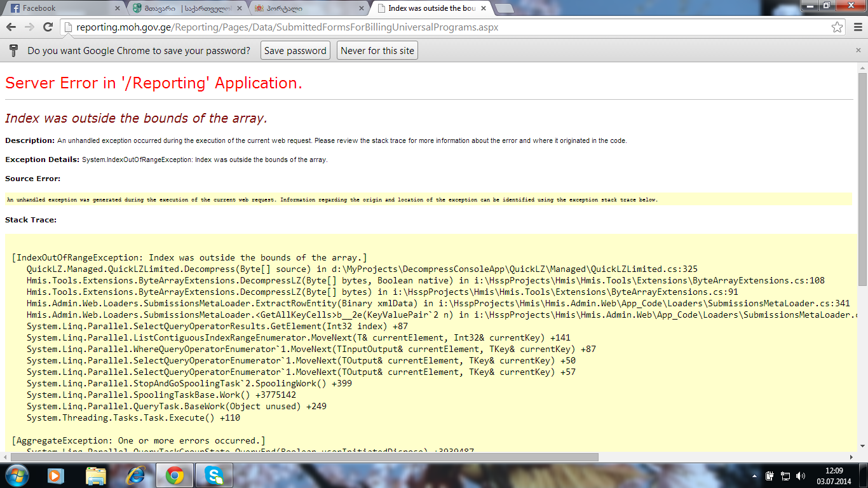Open Windows Explorer folder from taskbar
Image resolution: width=868 pixels, height=488 pixels.
(x=96, y=475)
